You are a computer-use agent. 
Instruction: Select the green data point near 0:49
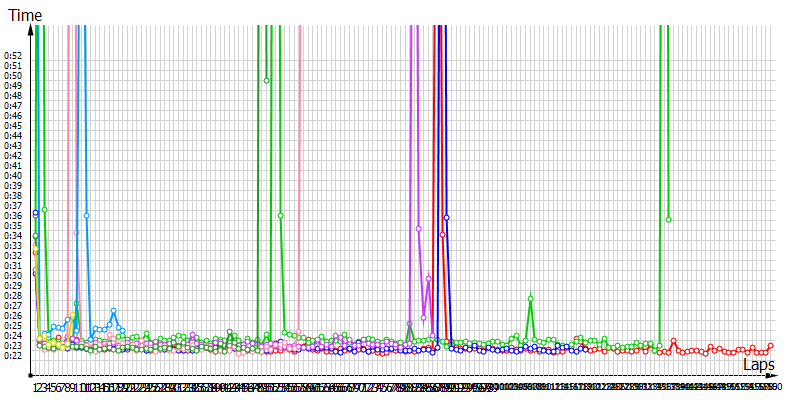pyautogui.click(x=266, y=81)
